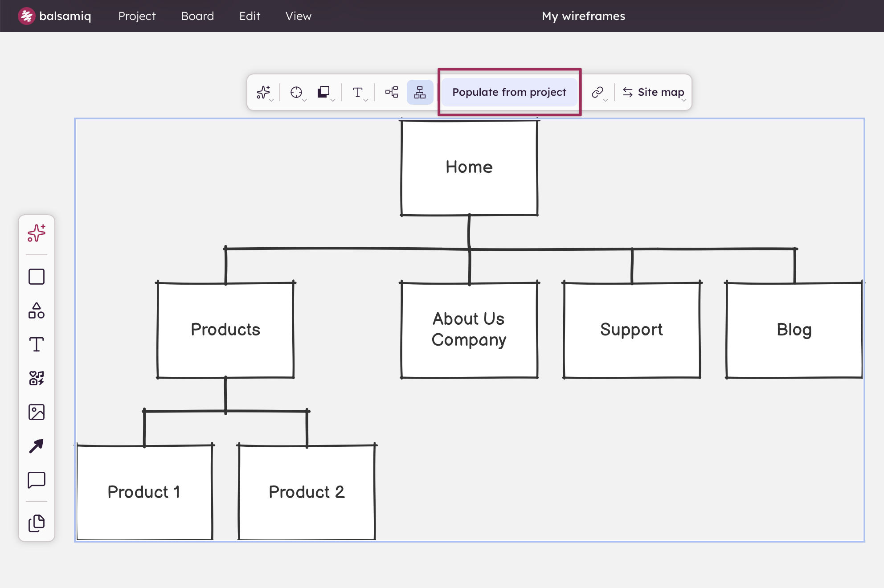Select the Blog node
The width and height of the screenshot is (884, 588).
(x=794, y=330)
